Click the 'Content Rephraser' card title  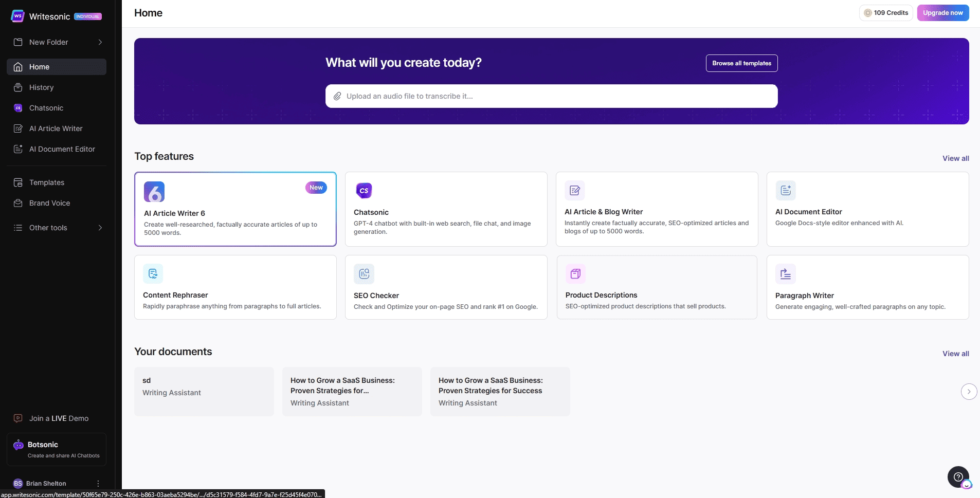(x=175, y=295)
